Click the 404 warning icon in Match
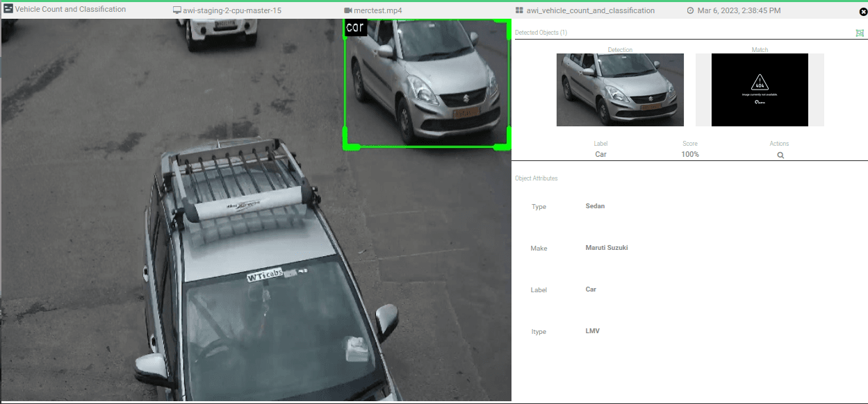 click(x=759, y=82)
